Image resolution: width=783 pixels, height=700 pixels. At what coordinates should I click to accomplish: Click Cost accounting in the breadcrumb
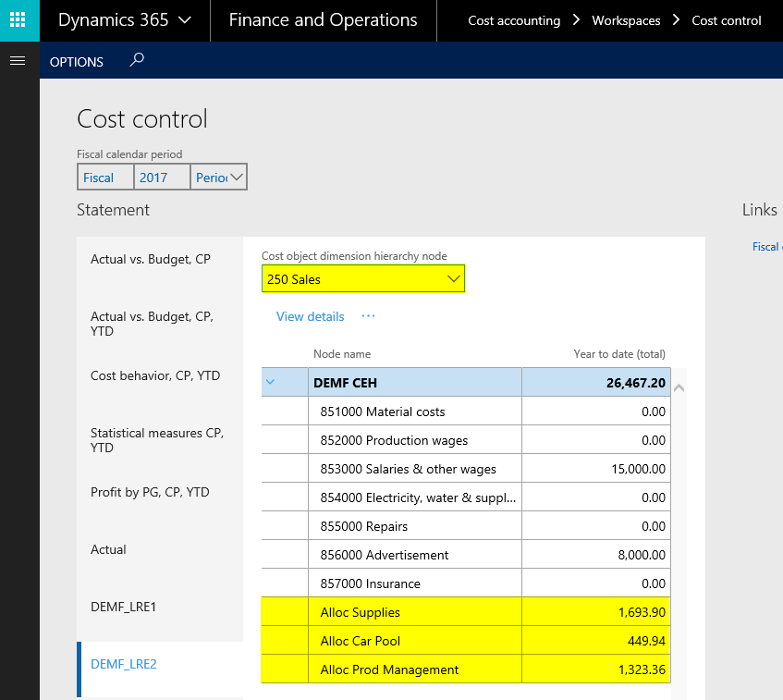514,20
